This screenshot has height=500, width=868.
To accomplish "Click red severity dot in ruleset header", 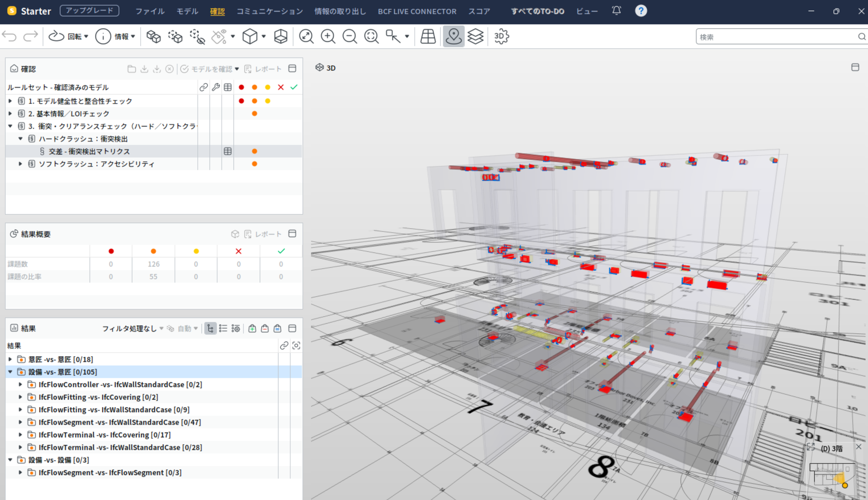I will click(242, 87).
